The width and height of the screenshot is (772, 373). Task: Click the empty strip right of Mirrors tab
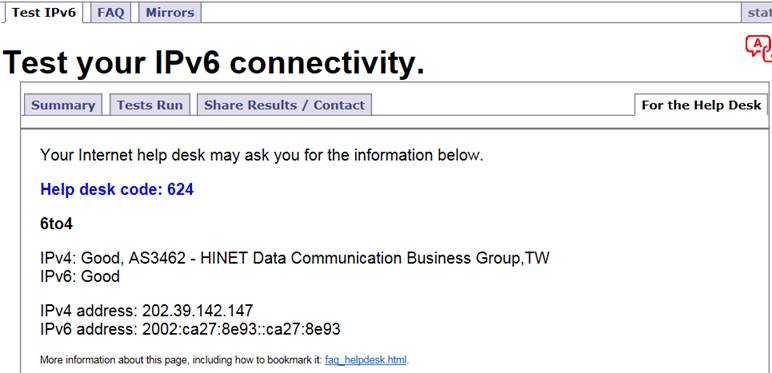point(471,12)
